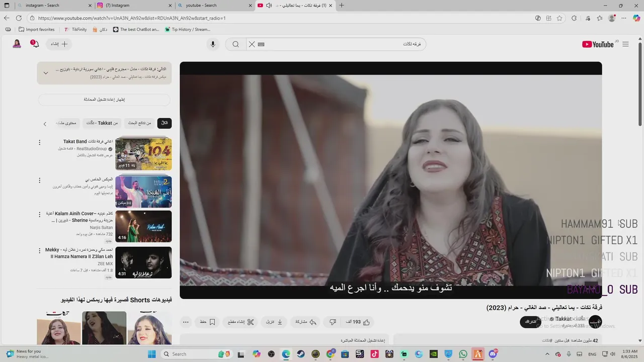Open TikFinity bookmark in favorites bar
The width and height of the screenshot is (644, 362).
pos(75,30)
